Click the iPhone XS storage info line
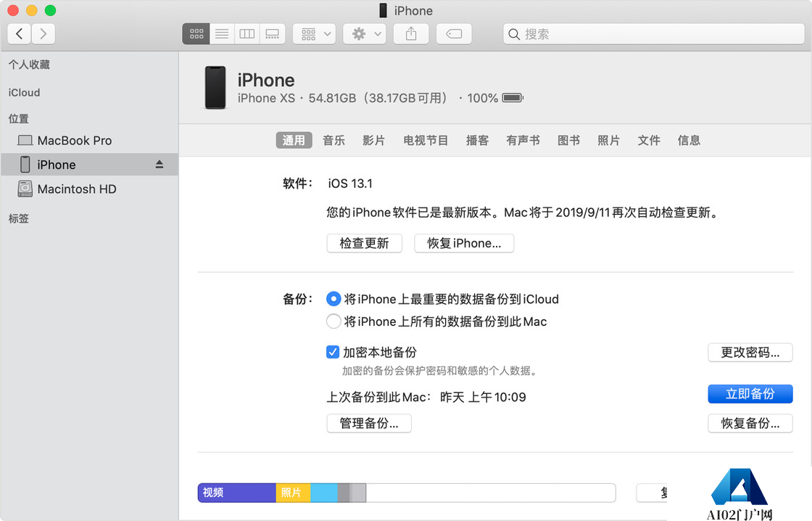 point(380,98)
